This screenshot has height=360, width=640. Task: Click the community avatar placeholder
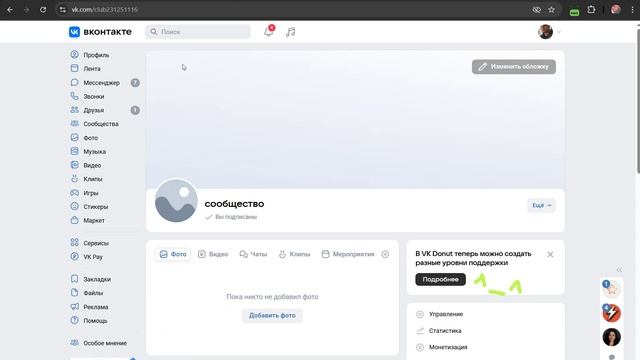[176, 201]
